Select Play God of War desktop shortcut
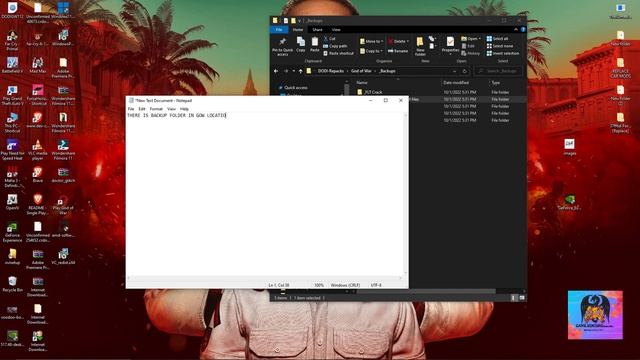 point(63,204)
